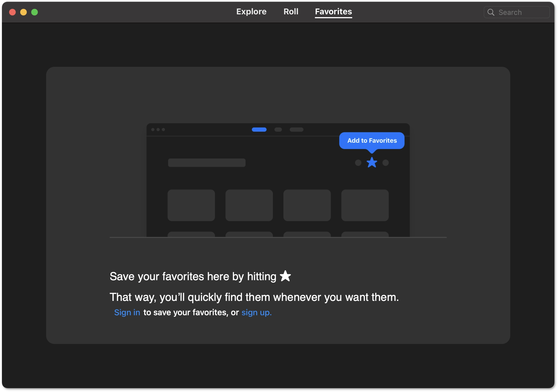Click the green fullscreen window button
Viewport: 558px width, 392px height.
tap(35, 12)
